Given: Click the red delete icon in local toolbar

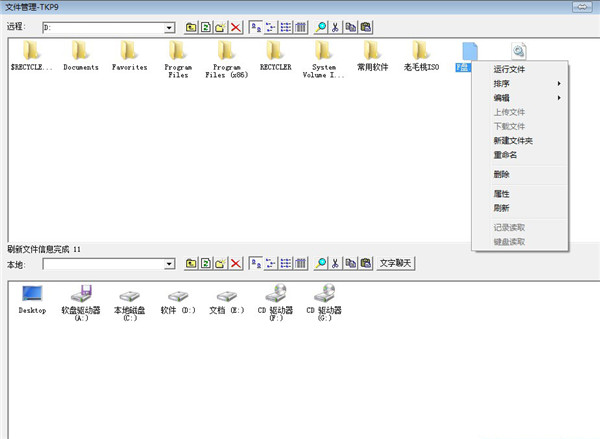Looking at the screenshot, I should click(x=237, y=263).
